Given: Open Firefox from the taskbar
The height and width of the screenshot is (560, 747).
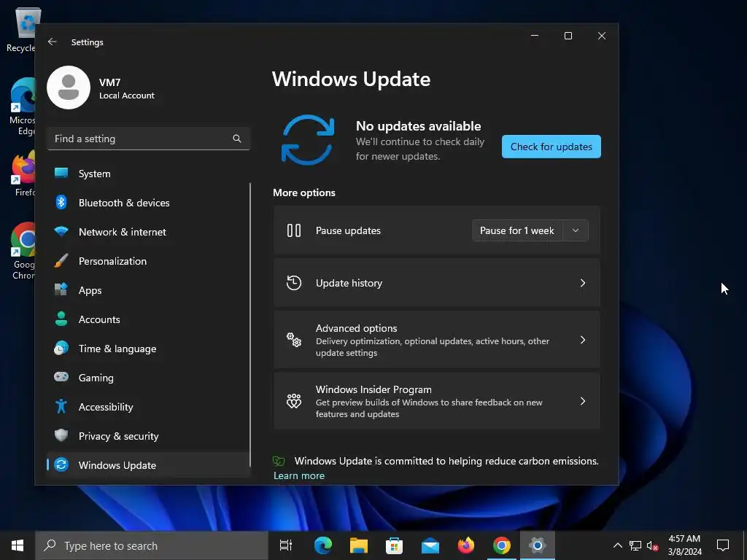Looking at the screenshot, I should (x=466, y=545).
